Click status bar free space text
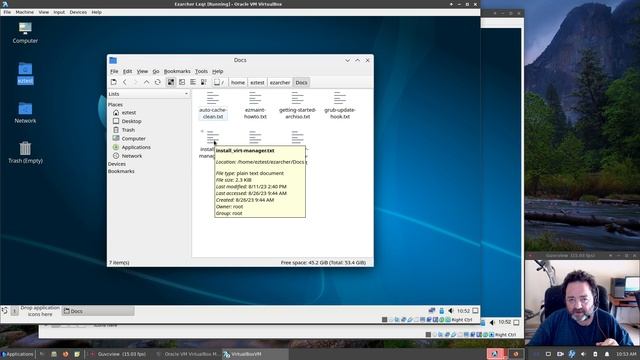The width and height of the screenshot is (640, 360). point(323,263)
